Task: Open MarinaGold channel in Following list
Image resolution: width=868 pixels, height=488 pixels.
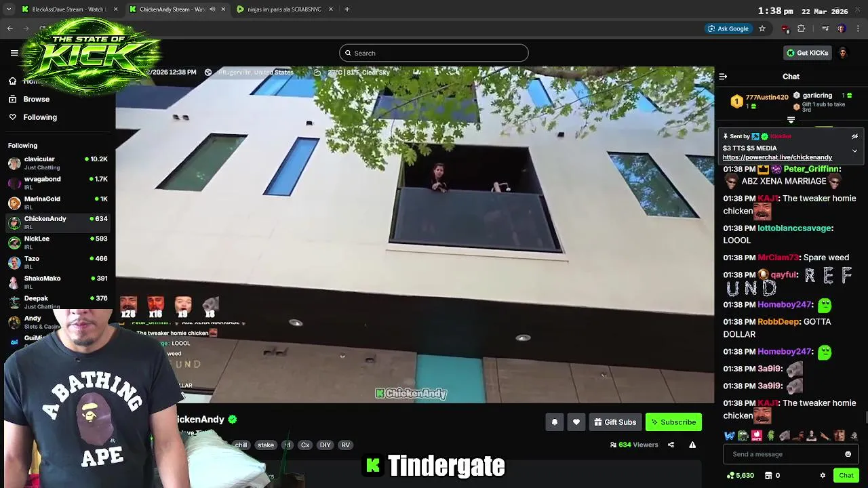Action: [58, 202]
